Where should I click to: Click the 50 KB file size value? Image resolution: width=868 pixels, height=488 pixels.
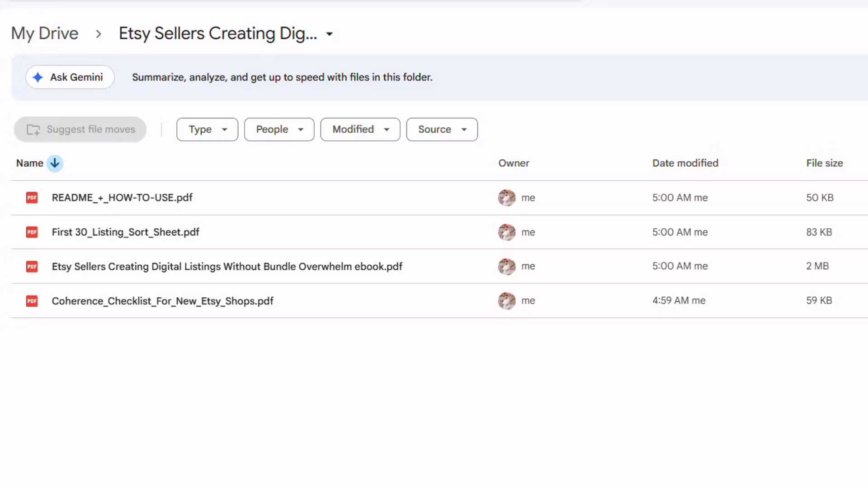click(820, 197)
